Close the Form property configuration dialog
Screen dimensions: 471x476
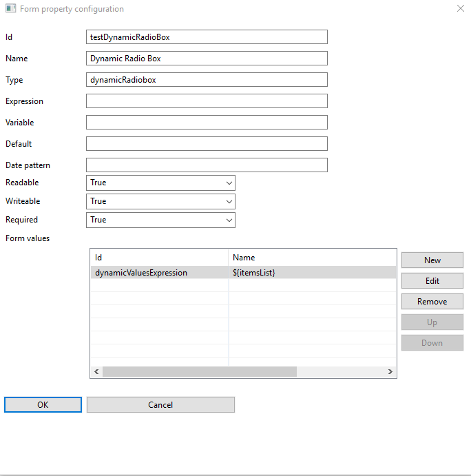461,8
